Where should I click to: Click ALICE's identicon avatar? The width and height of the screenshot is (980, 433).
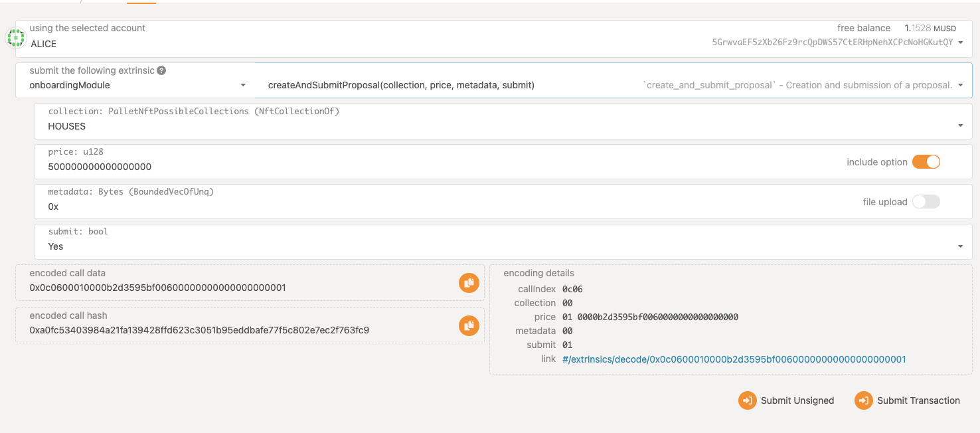15,37
